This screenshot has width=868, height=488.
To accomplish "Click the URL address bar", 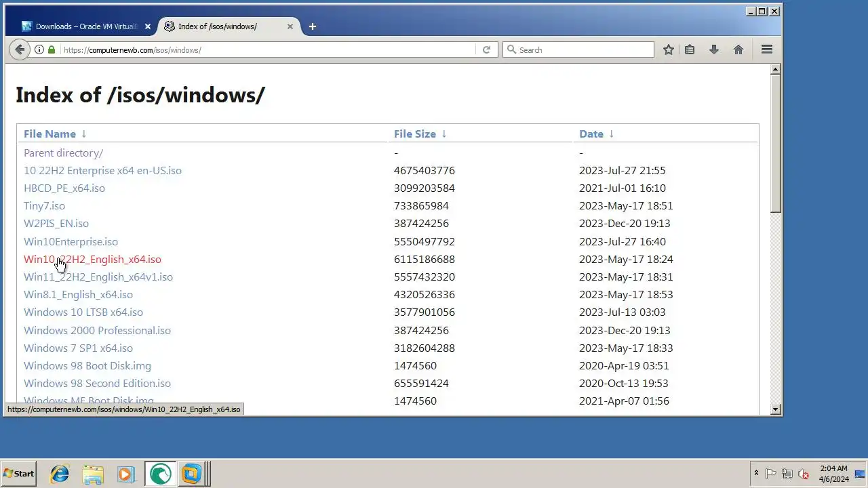I will coord(268,49).
